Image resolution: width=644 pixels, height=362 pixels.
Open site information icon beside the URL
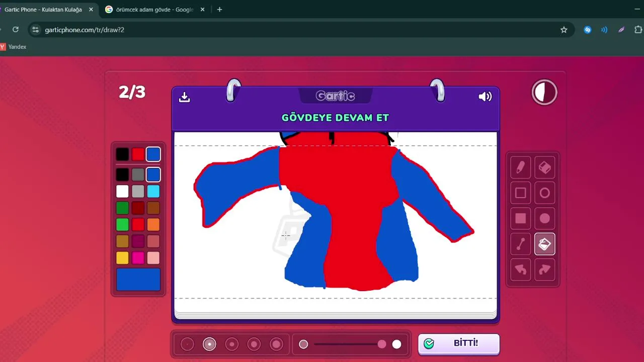tap(35, 30)
